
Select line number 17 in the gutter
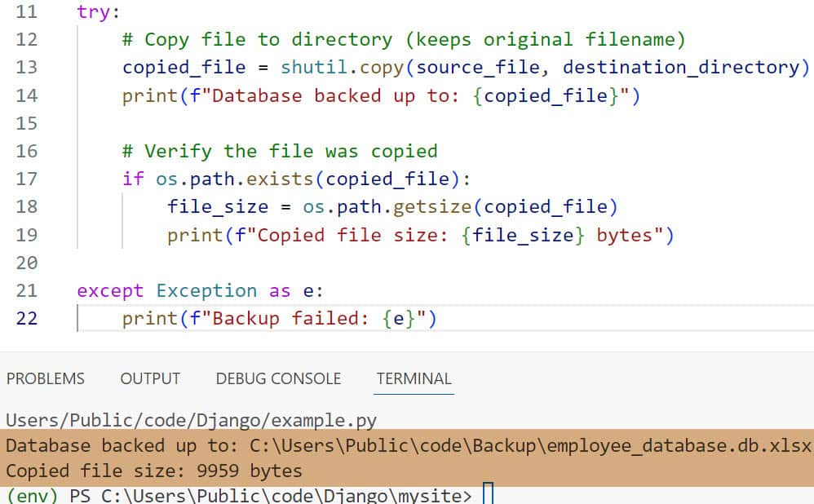click(26, 179)
